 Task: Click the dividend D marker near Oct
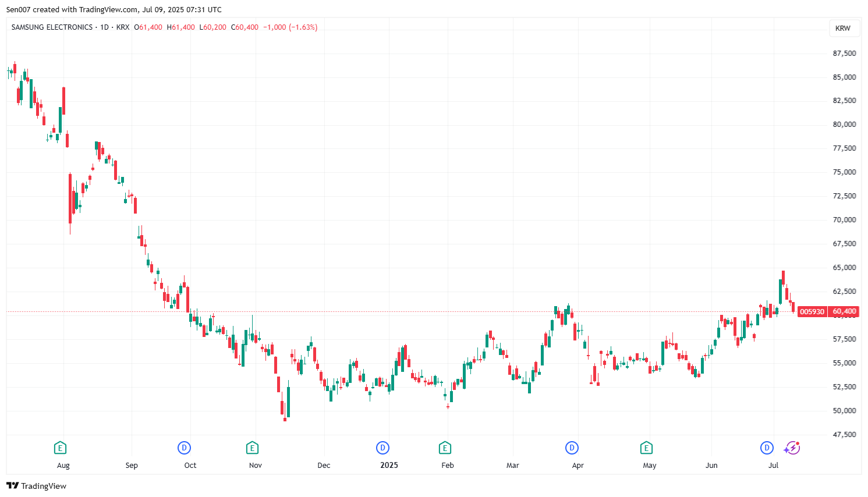point(184,448)
